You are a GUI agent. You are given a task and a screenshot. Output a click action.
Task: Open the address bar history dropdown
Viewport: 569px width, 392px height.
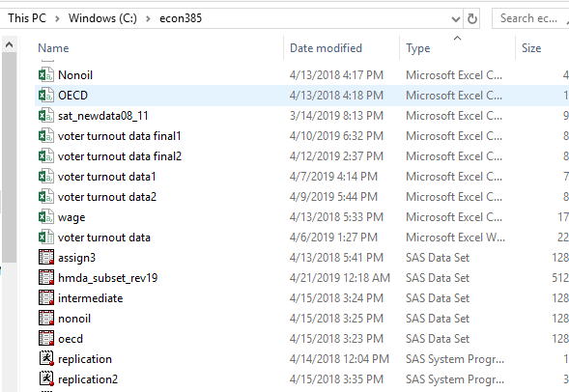coord(456,18)
